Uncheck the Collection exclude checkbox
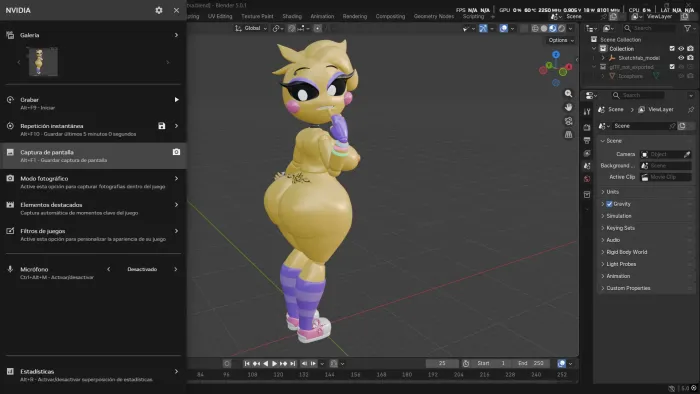The width and height of the screenshot is (700, 394). click(672, 49)
